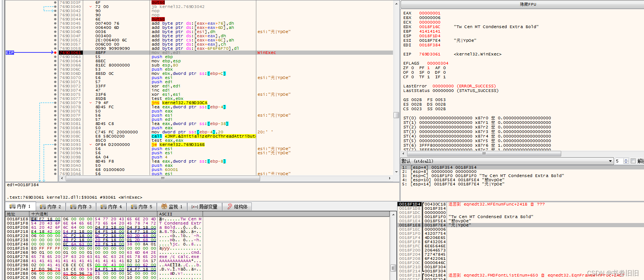Click the registers pane horizontal scrollbar thumb

(x=484, y=154)
